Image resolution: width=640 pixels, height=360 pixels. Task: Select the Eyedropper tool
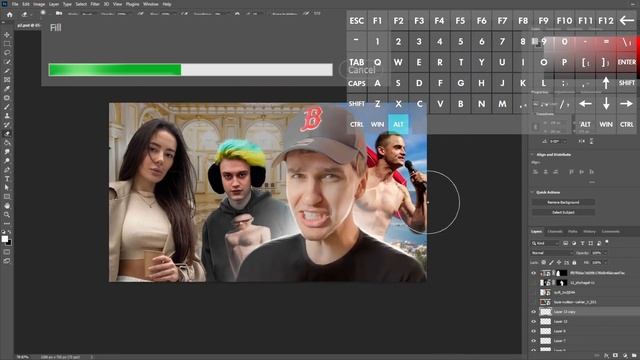click(7, 89)
